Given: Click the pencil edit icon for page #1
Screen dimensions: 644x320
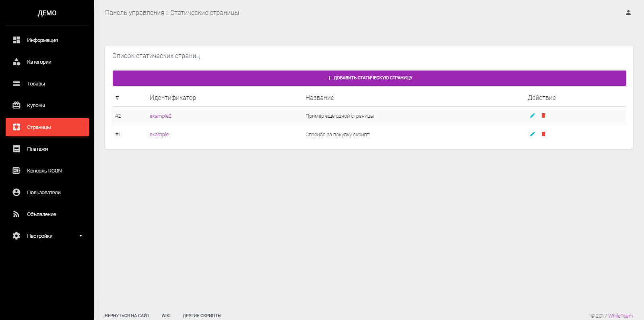Looking at the screenshot, I should click(533, 134).
